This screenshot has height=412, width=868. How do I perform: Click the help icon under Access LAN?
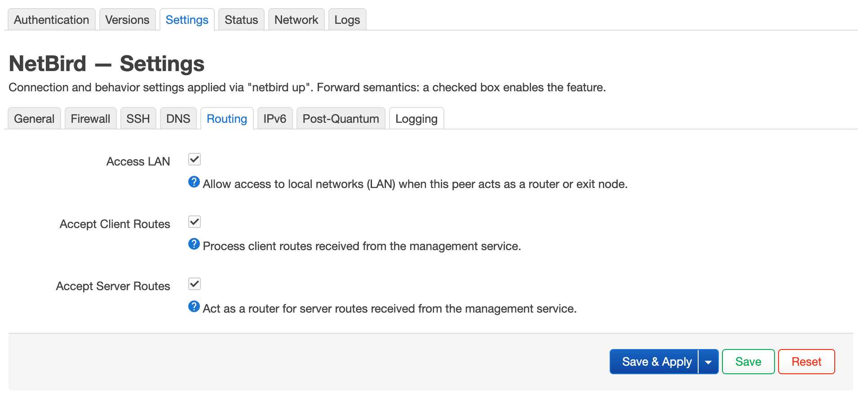(x=194, y=182)
